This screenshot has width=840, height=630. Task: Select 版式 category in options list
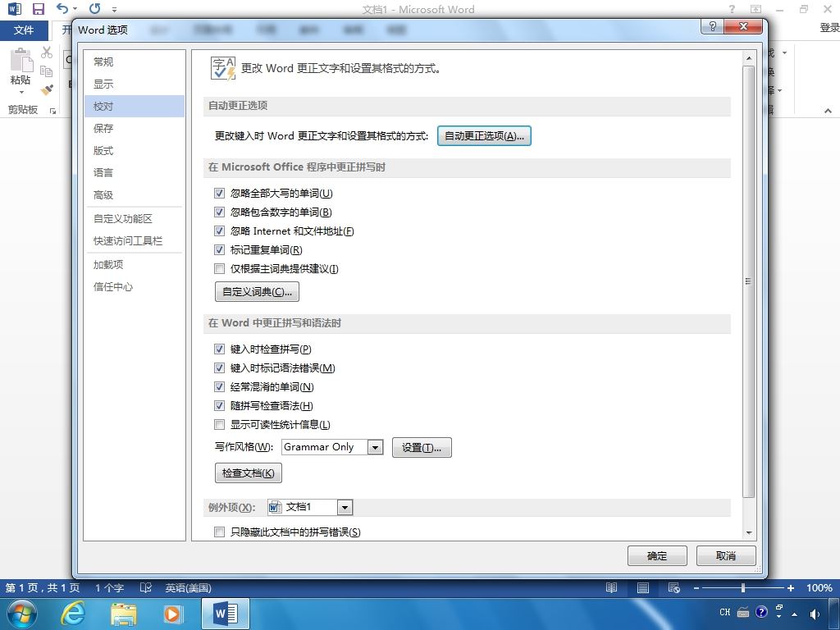(134, 151)
